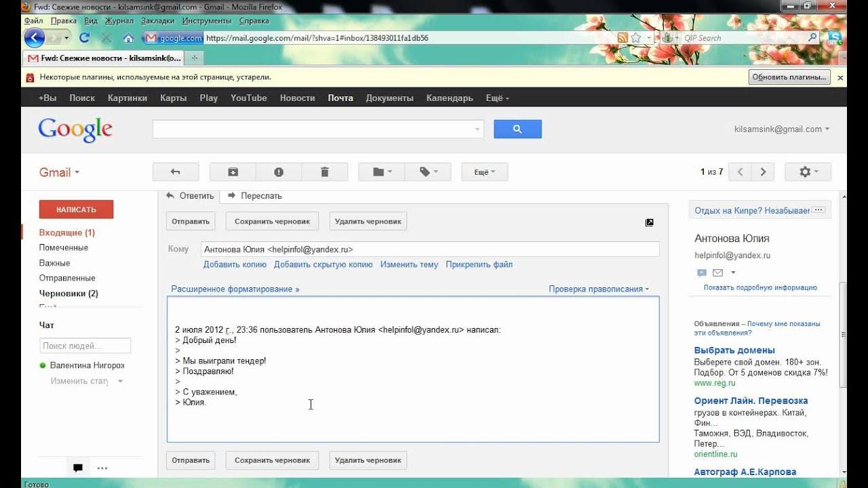Viewport: 868px width, 488px height.
Task: Open the Справка menu
Action: (x=254, y=20)
